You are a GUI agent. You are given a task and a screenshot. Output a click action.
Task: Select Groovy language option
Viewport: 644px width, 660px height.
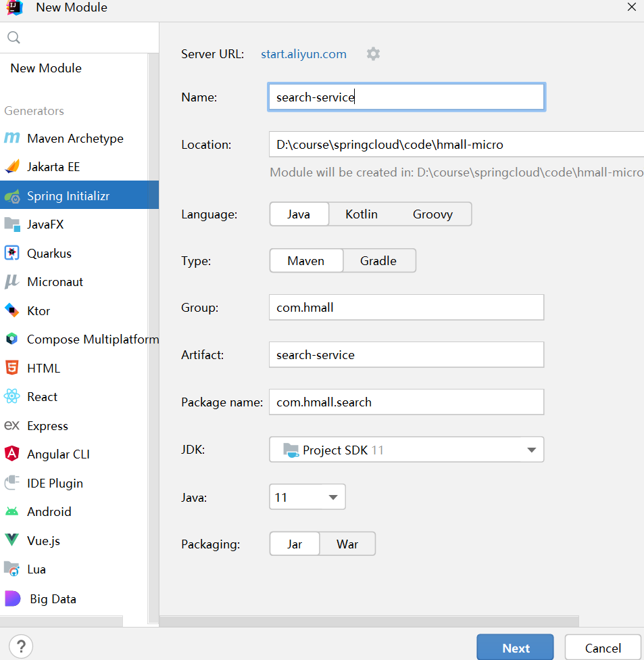coord(432,214)
